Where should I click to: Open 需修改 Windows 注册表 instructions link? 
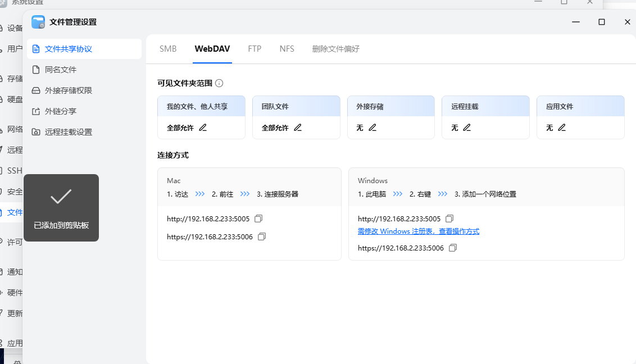pyautogui.click(x=418, y=231)
